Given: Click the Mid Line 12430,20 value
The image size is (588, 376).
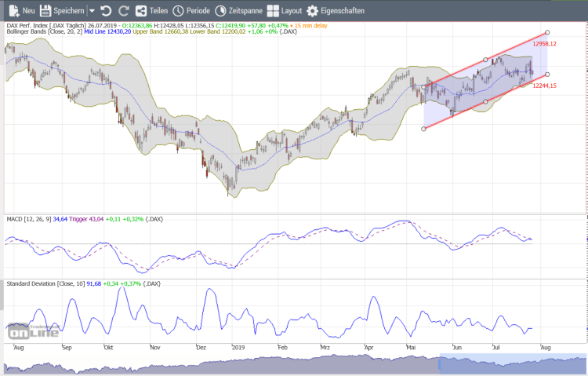Looking at the screenshot, I should 107,31.
